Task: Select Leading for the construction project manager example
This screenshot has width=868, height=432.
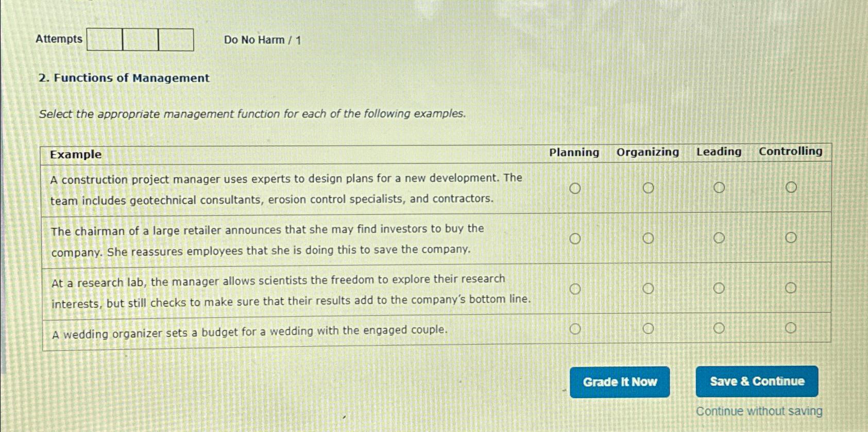Action: (x=720, y=187)
